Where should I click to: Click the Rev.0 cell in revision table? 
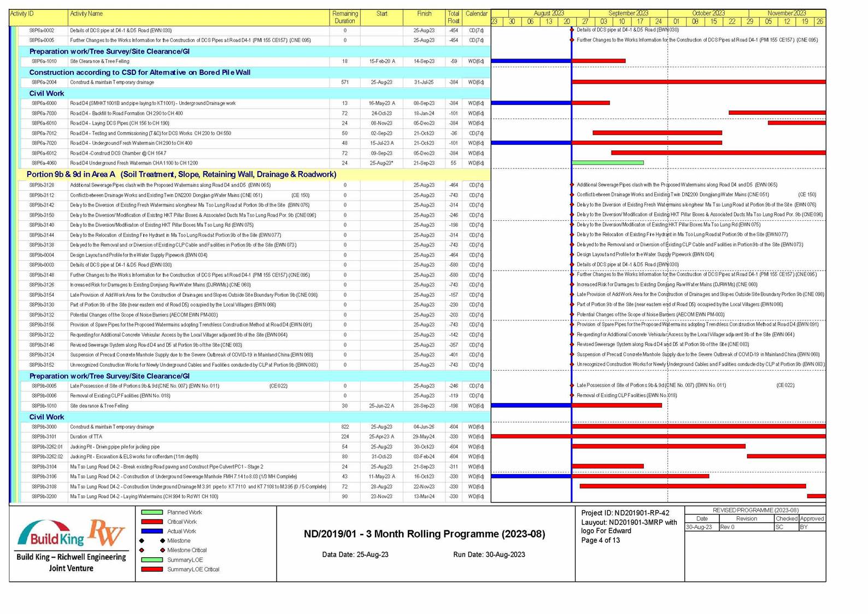(x=747, y=527)
